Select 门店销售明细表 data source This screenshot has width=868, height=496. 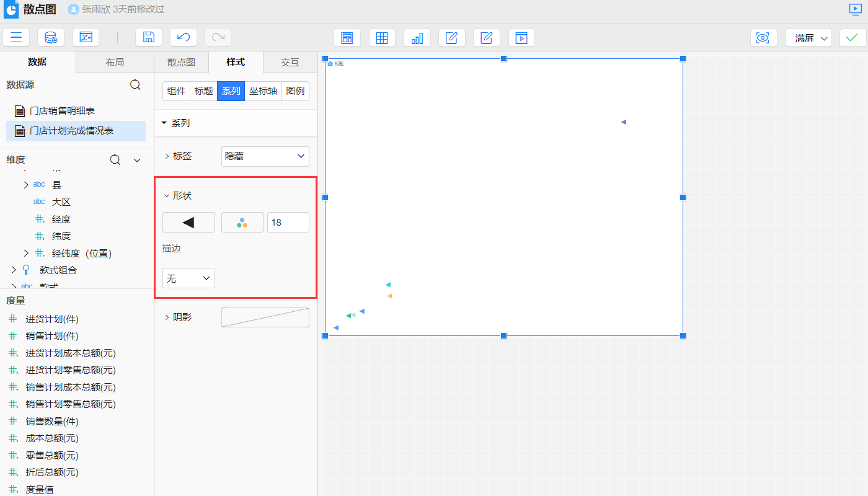(62, 111)
